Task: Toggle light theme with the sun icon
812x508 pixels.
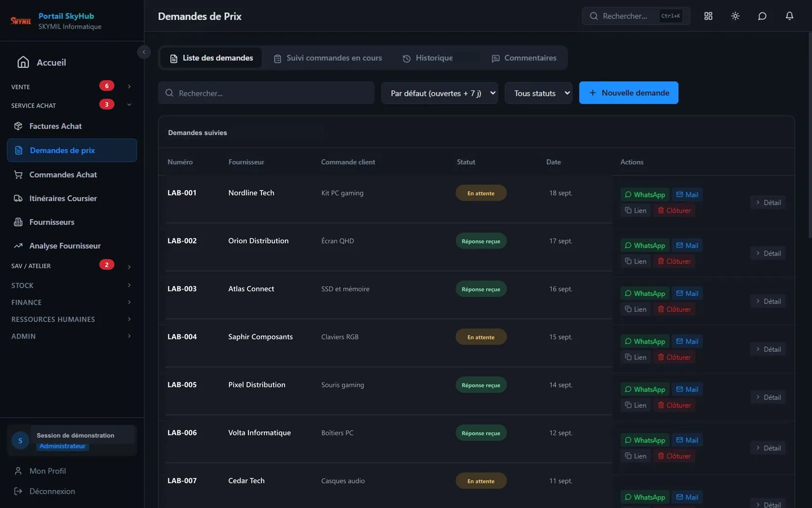Action: pos(735,16)
